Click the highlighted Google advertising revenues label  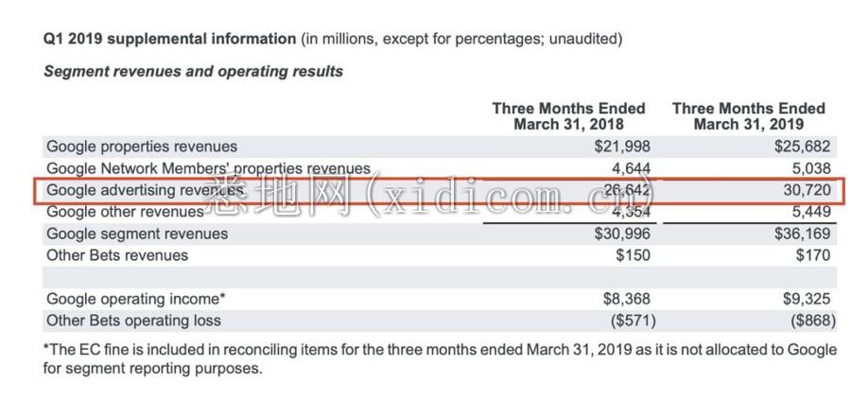tap(145, 190)
